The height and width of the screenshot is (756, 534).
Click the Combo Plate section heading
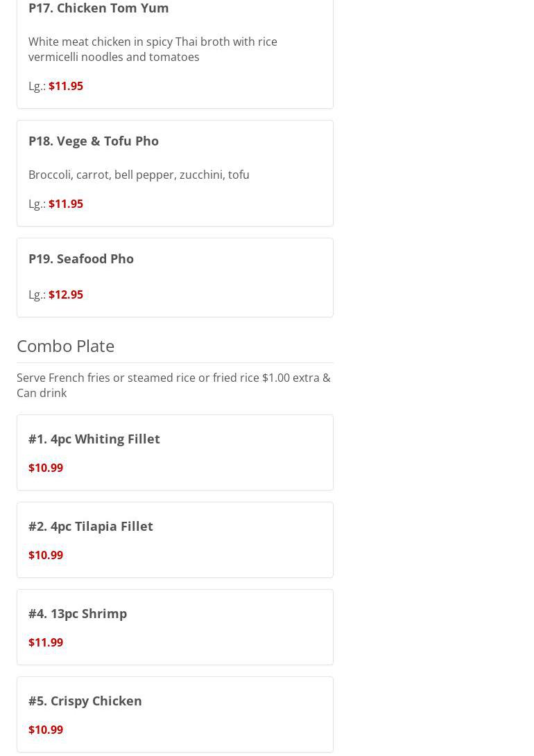[x=66, y=345]
